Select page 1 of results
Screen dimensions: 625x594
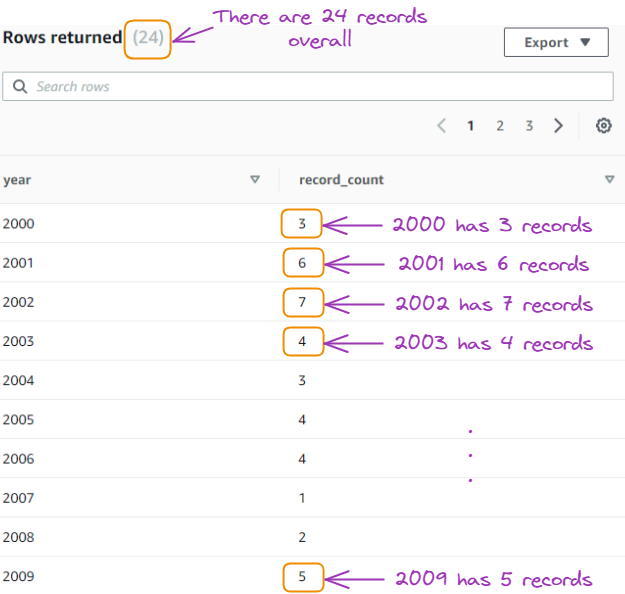tap(471, 126)
